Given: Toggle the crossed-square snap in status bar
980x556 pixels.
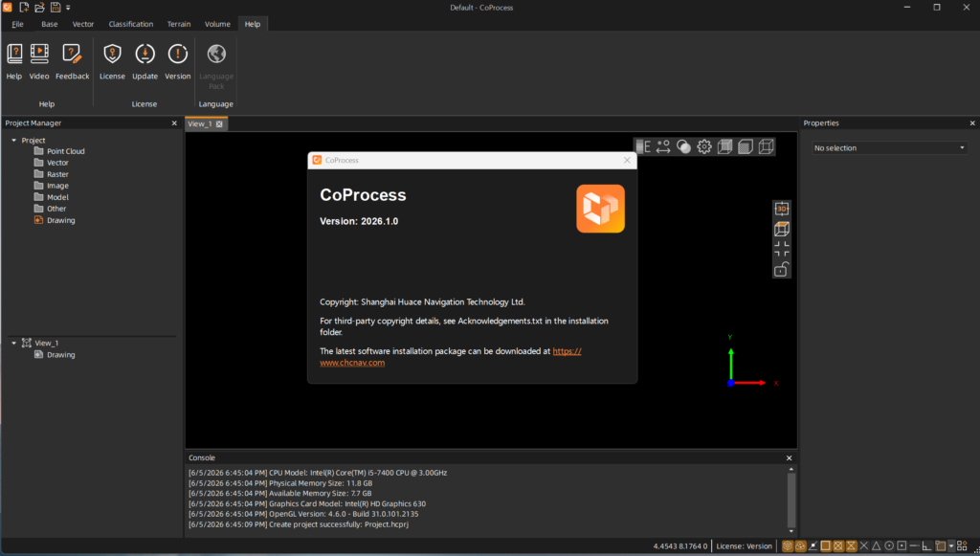Looking at the screenshot, I should tap(838, 546).
